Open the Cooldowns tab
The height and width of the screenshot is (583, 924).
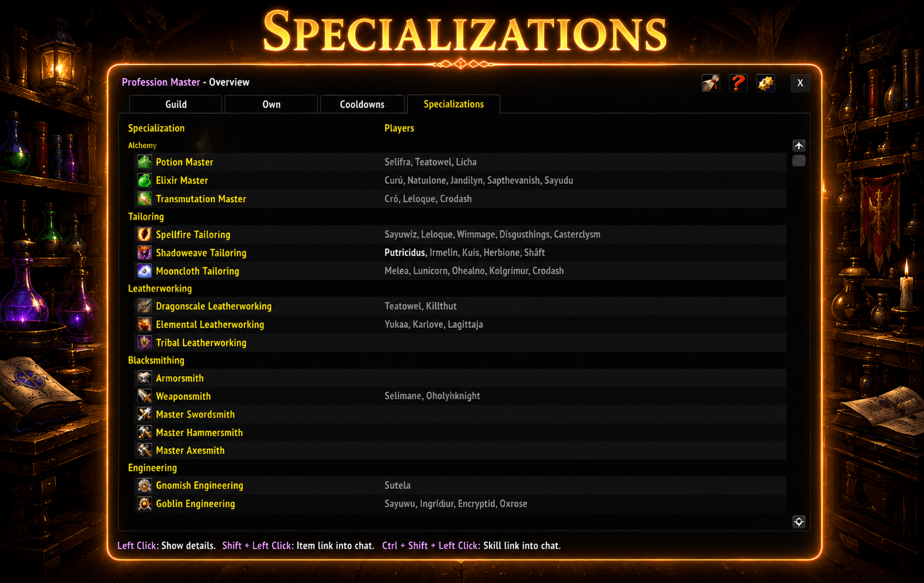362,104
